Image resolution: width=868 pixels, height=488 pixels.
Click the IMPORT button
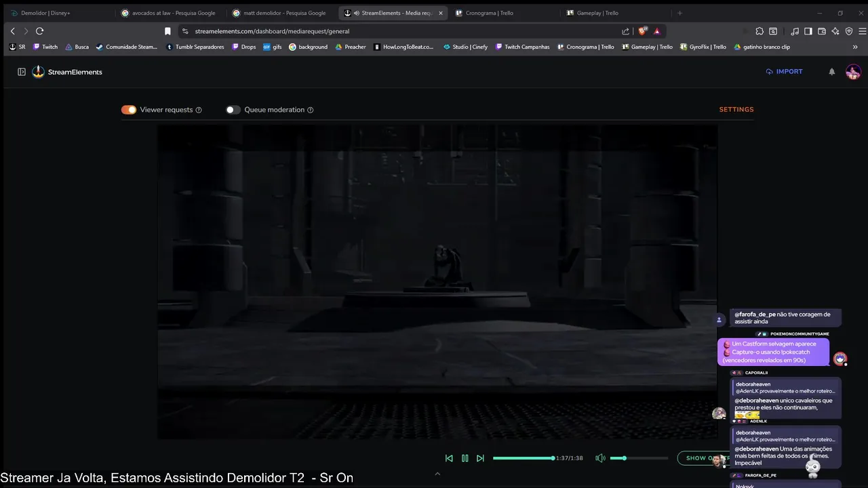click(784, 72)
